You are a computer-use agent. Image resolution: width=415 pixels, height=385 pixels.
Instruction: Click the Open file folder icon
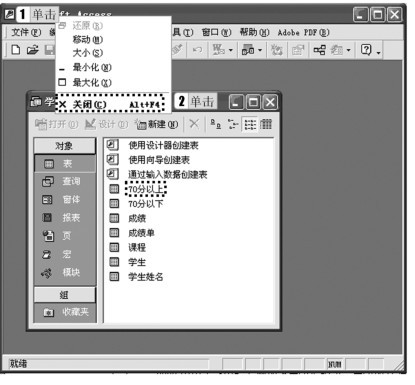coord(33,50)
